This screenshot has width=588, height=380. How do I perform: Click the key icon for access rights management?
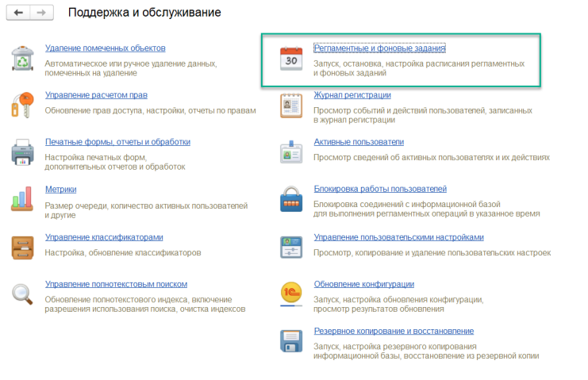tap(22, 104)
